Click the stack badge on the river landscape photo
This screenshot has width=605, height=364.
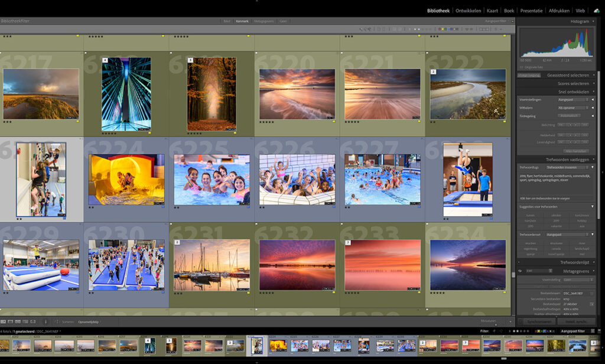pos(433,72)
